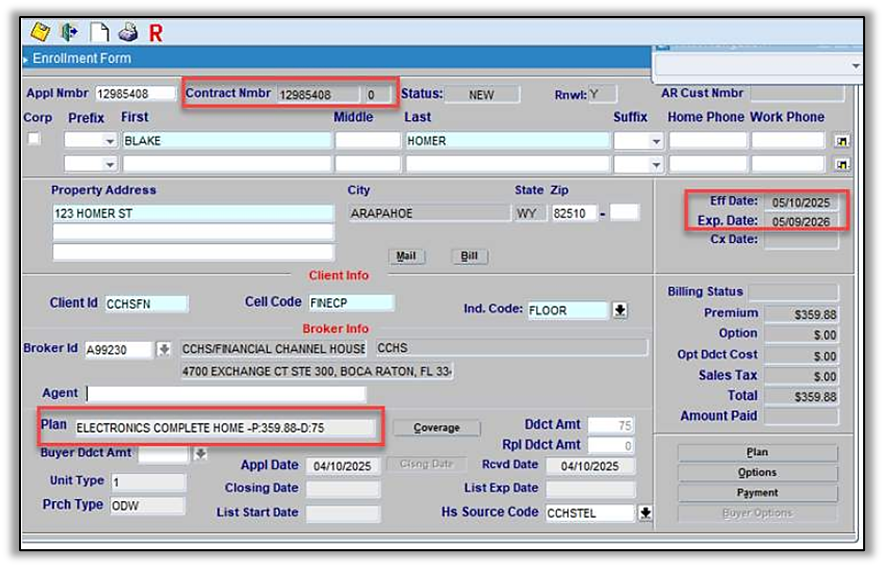This screenshot has width=884, height=567.
Task: Click the Payment button
Action: [x=757, y=493]
